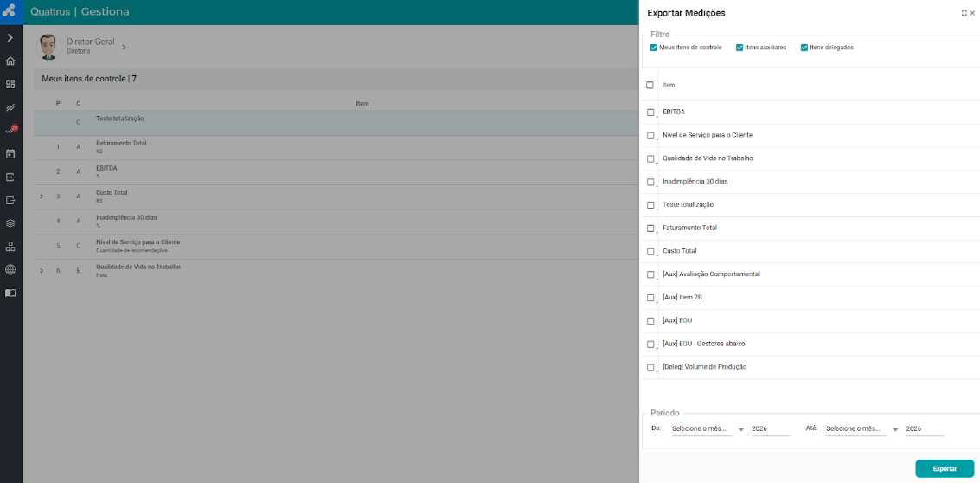Open the organization hierarchy icon in sidebar
The width and height of the screenshot is (980, 483).
tap(10, 247)
